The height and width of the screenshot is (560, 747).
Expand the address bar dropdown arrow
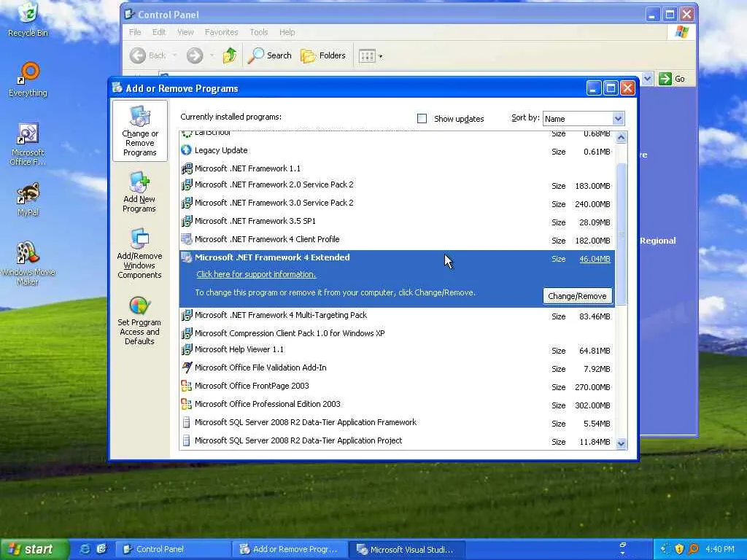click(x=647, y=79)
